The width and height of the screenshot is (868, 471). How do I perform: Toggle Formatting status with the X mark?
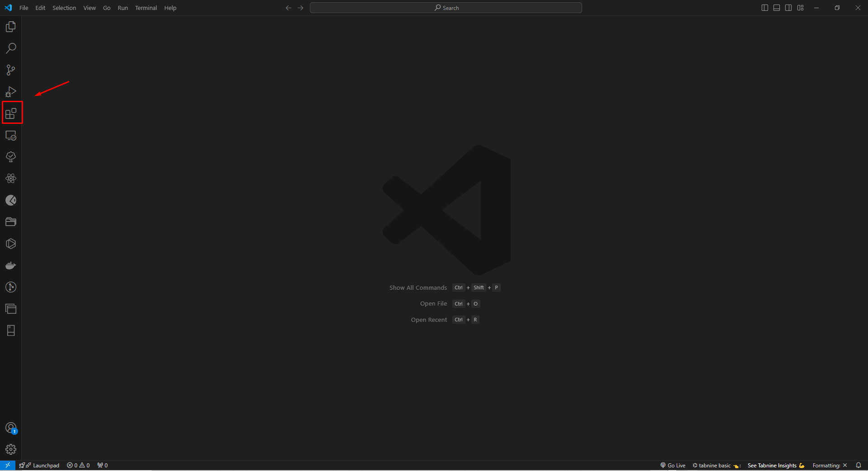[x=830, y=465]
